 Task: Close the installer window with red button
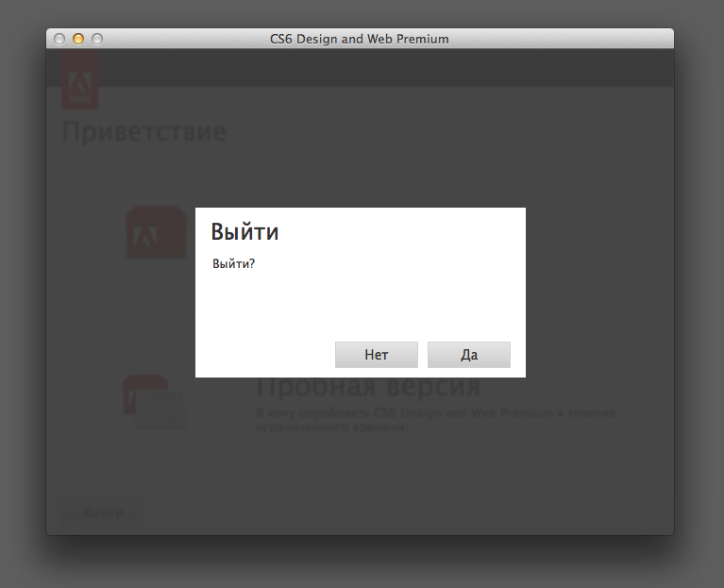click(x=59, y=39)
